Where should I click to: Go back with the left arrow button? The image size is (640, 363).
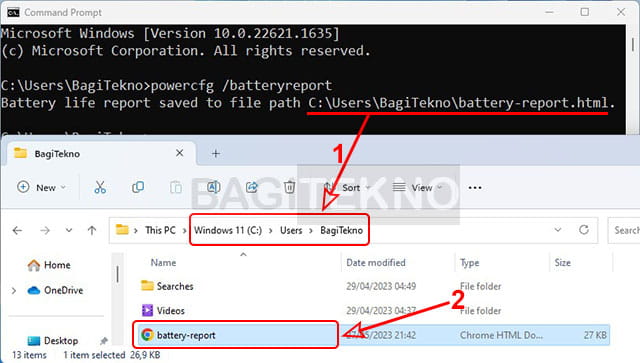tap(17, 231)
